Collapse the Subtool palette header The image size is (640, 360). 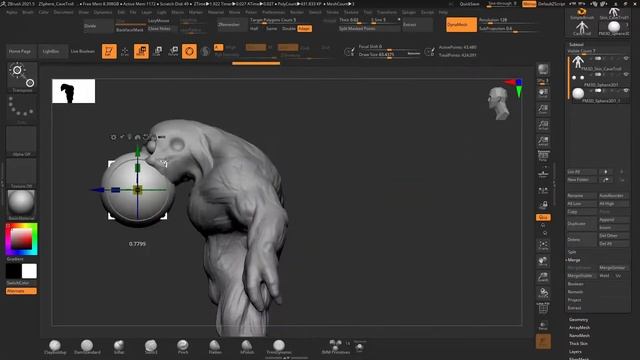click(x=576, y=44)
